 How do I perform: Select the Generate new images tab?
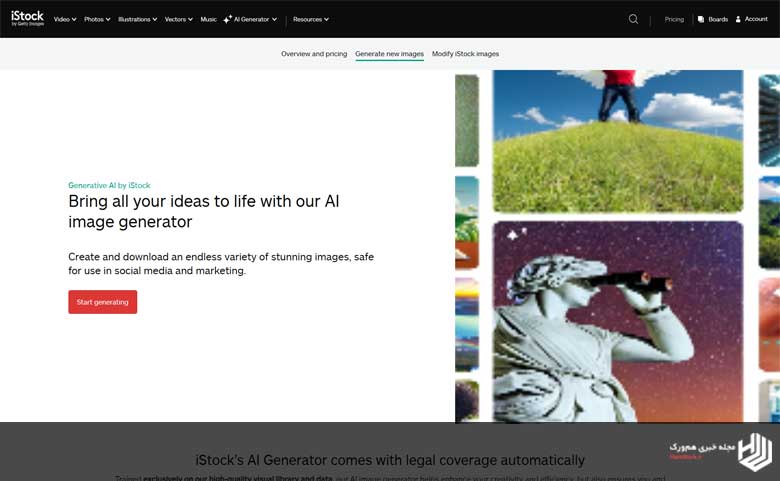tap(390, 54)
